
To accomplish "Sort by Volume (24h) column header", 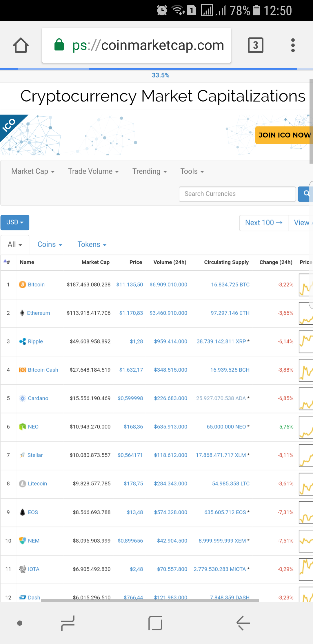I will 170,262.
